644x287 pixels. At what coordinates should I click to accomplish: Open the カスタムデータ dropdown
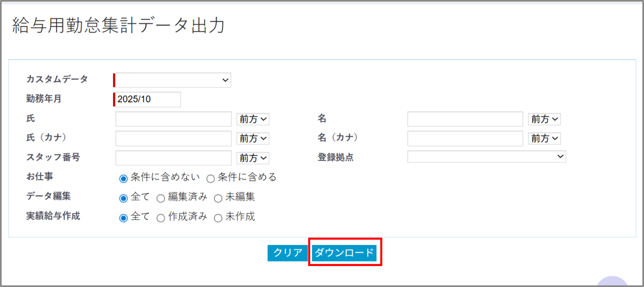[x=173, y=80]
